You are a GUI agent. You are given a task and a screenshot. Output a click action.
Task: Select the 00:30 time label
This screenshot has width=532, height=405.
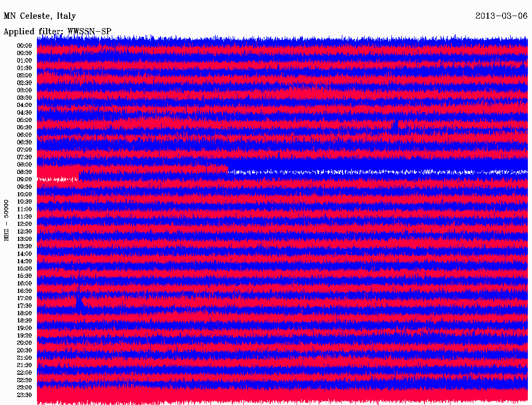(24, 53)
